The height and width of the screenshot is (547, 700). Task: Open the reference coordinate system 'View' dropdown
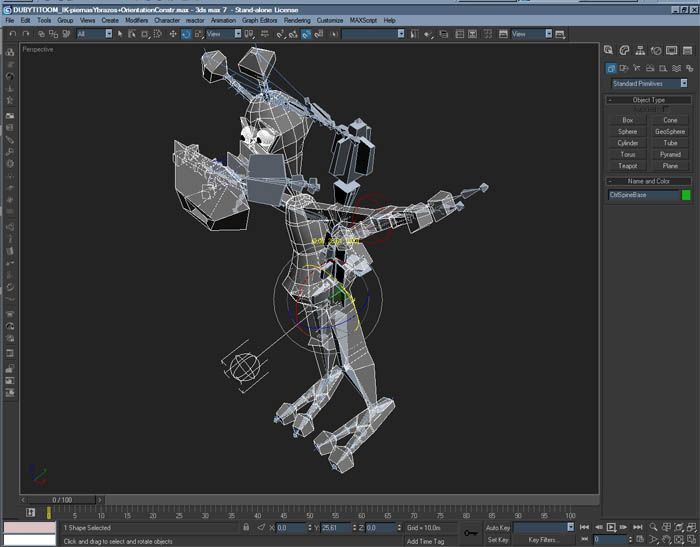tap(224, 33)
